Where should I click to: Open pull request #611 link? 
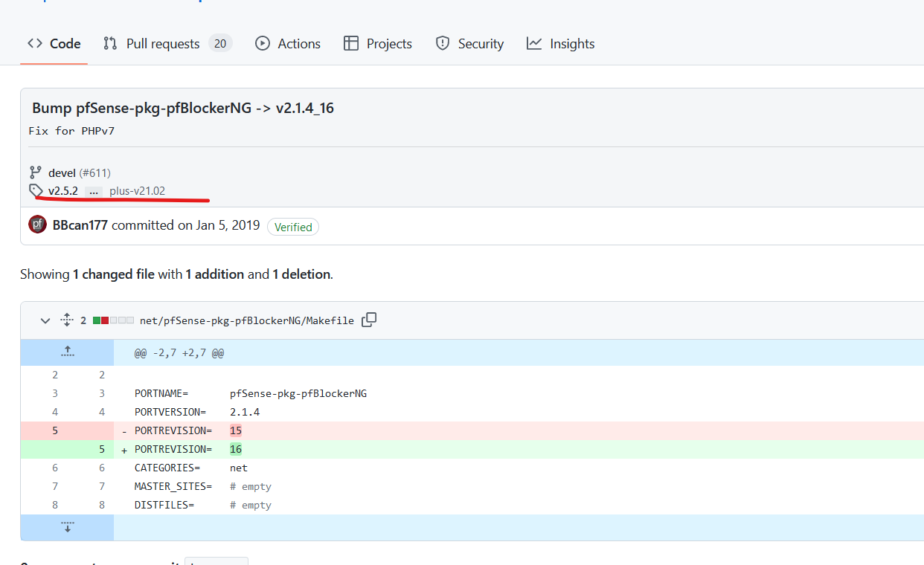(x=95, y=173)
